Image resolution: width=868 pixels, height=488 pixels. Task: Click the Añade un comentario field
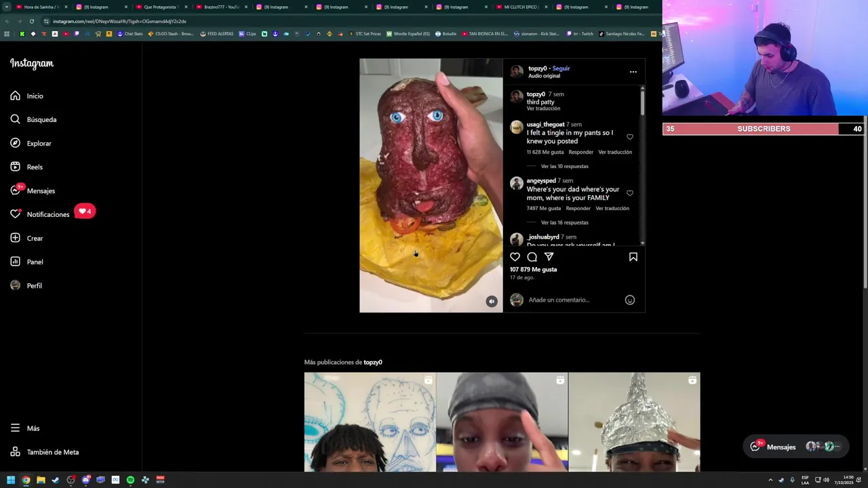573,300
